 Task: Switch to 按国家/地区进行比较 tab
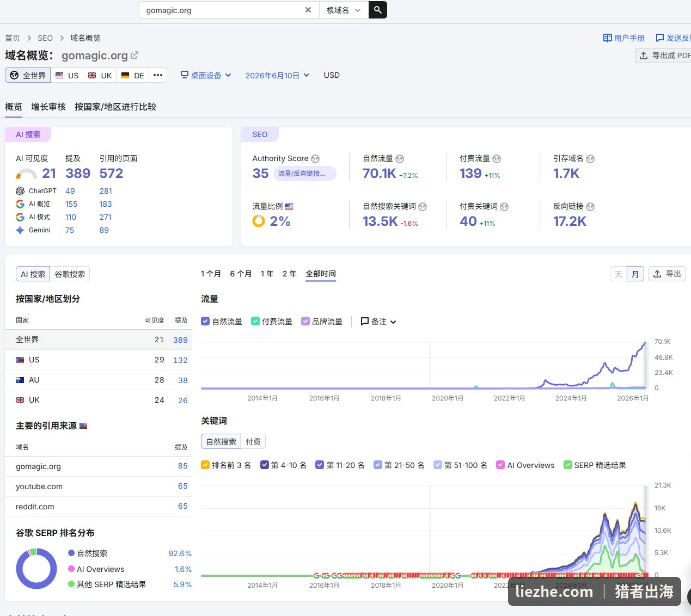click(115, 107)
